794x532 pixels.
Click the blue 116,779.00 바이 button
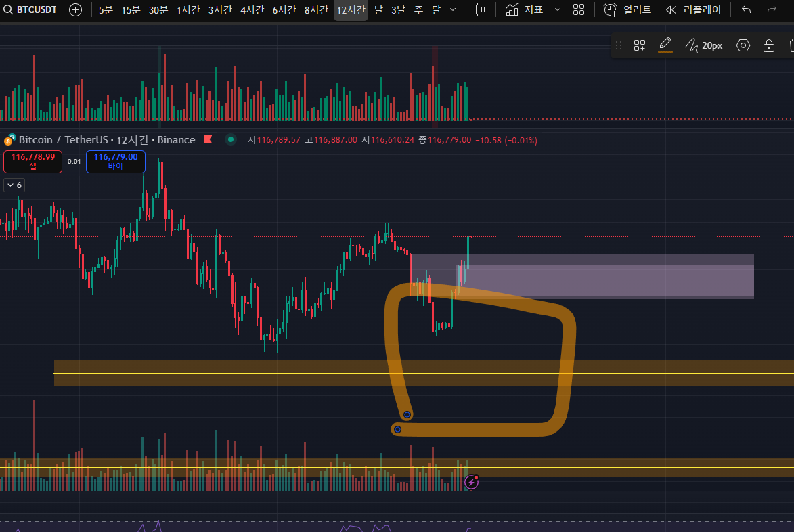pos(116,162)
